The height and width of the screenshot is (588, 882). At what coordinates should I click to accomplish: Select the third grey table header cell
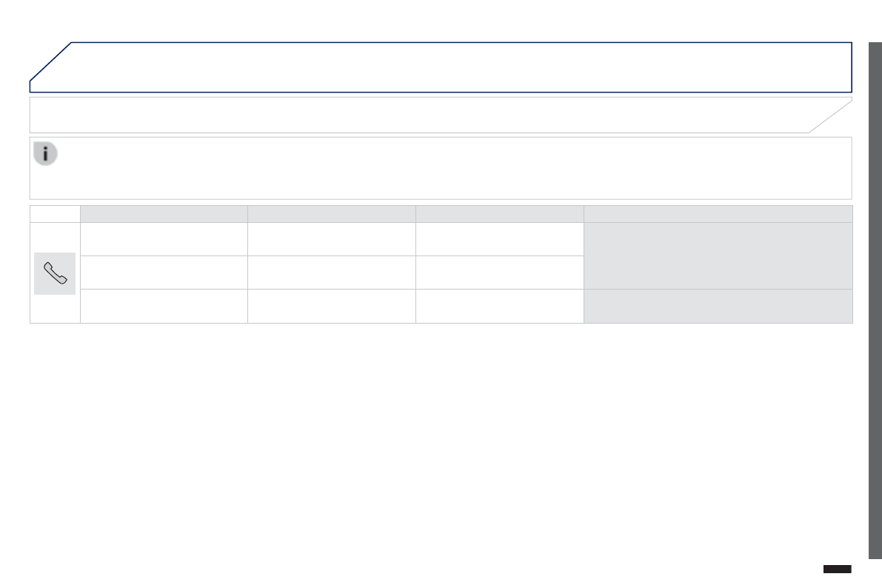(499, 214)
